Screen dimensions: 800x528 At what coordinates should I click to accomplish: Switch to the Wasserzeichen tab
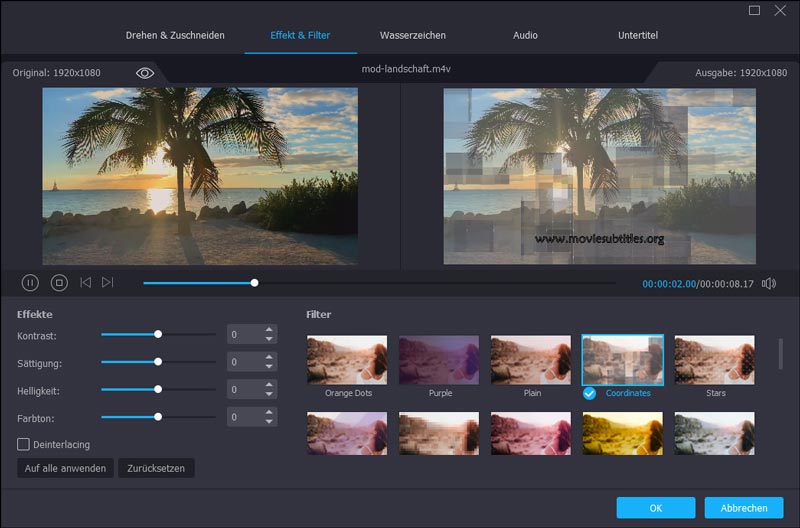point(412,35)
